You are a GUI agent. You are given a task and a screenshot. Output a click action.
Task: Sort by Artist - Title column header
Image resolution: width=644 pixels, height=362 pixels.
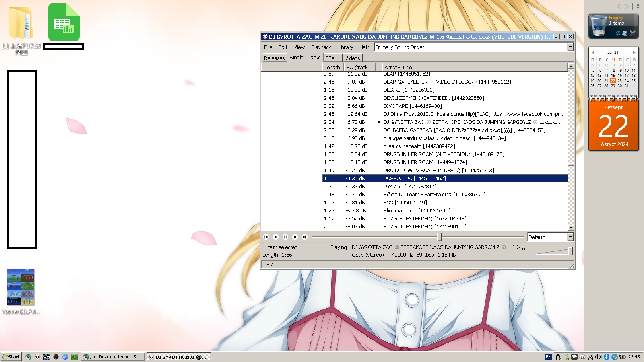click(x=475, y=67)
